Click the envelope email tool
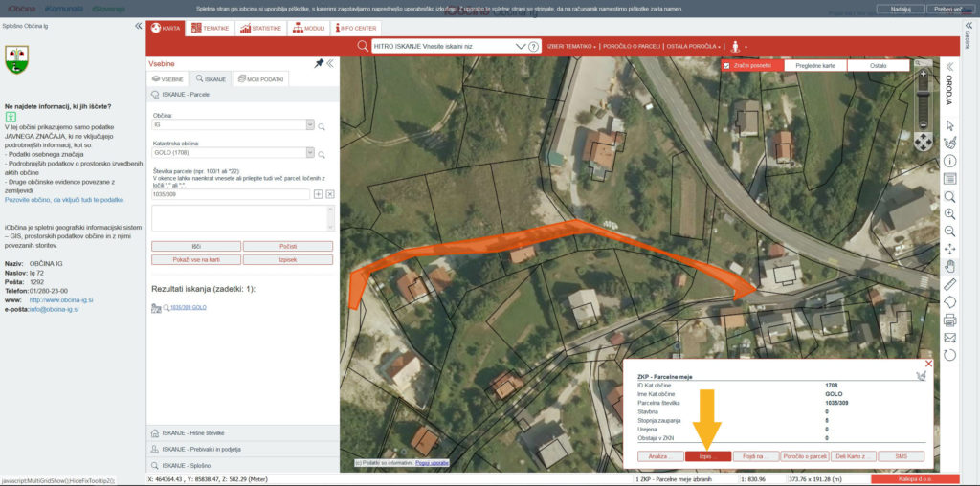This screenshot has width=980, height=486. pyautogui.click(x=950, y=337)
